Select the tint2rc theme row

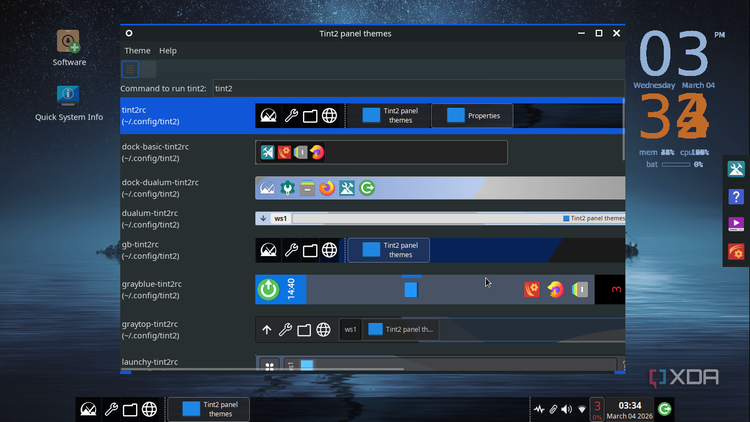[372, 115]
